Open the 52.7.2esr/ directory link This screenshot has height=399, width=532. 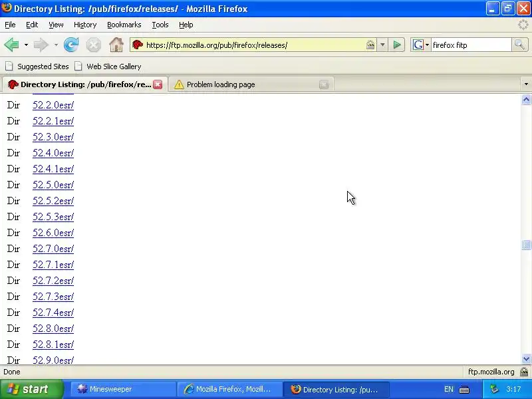[53, 281]
